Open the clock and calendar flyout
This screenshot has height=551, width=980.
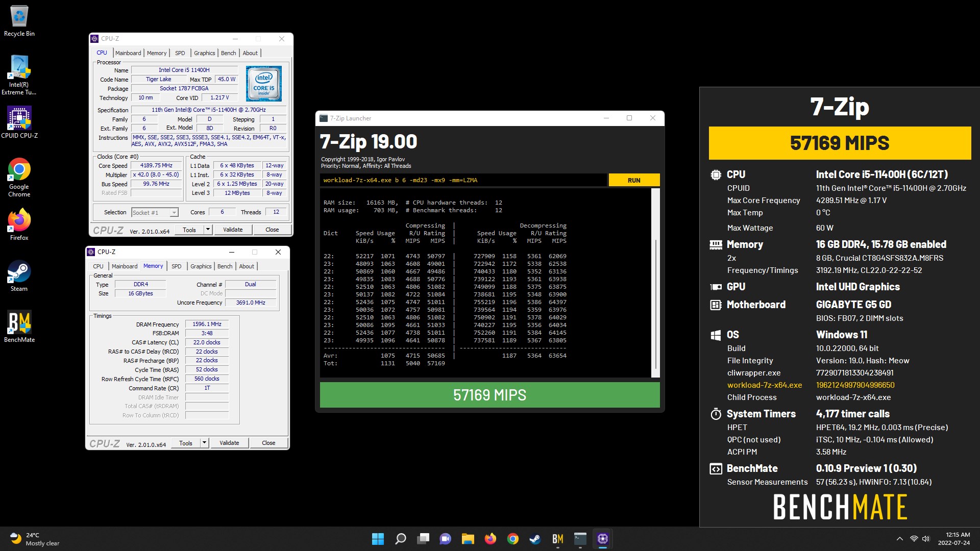click(954, 539)
